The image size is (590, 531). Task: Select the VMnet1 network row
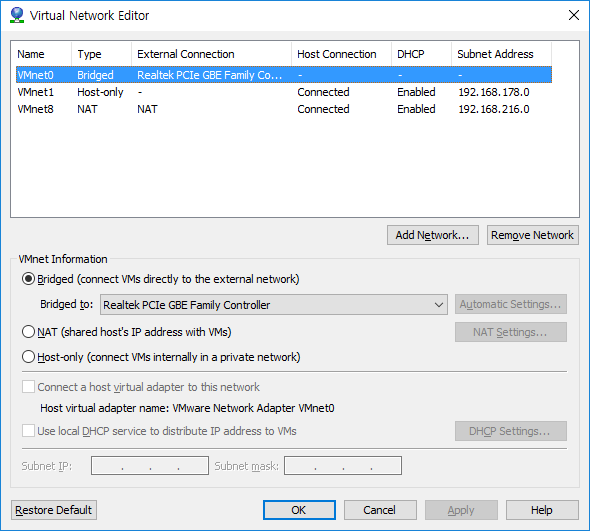coord(284,92)
